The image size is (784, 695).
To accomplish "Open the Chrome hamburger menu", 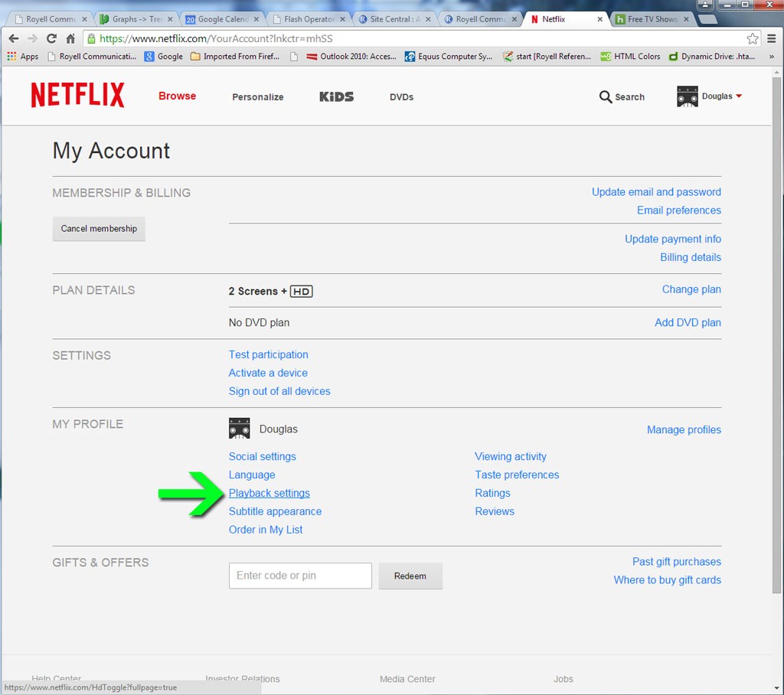I will pyautogui.click(x=772, y=38).
